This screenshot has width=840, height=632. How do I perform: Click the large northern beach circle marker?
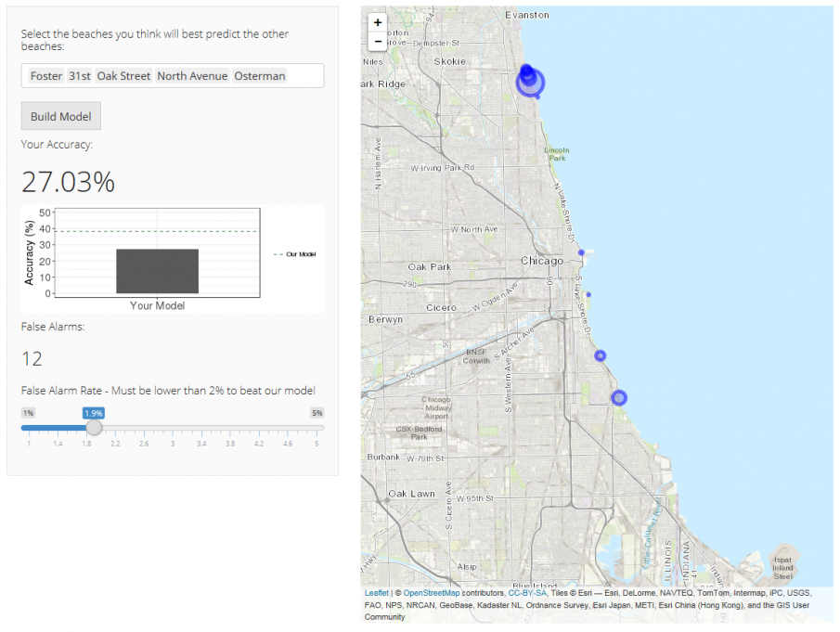(530, 83)
